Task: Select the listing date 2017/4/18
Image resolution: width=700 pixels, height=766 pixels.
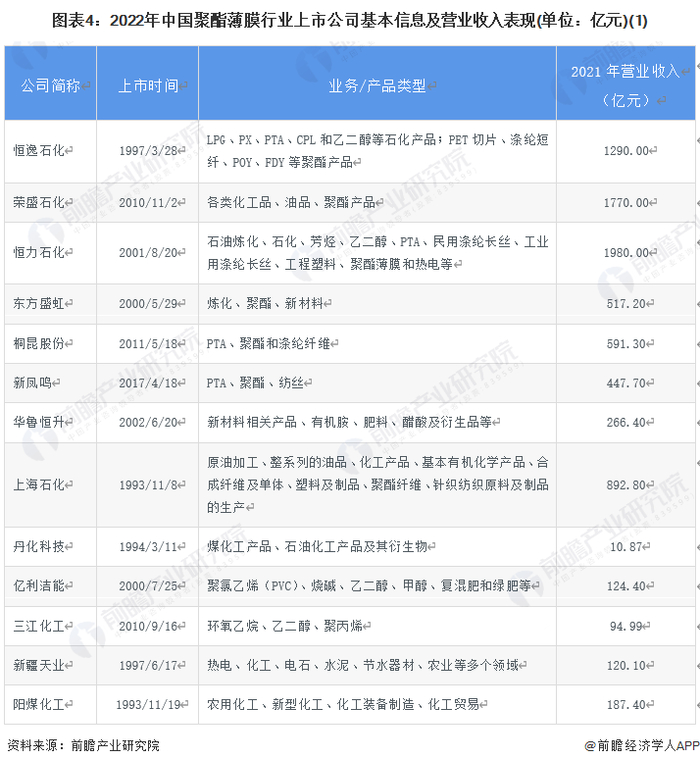Action: click(x=148, y=383)
